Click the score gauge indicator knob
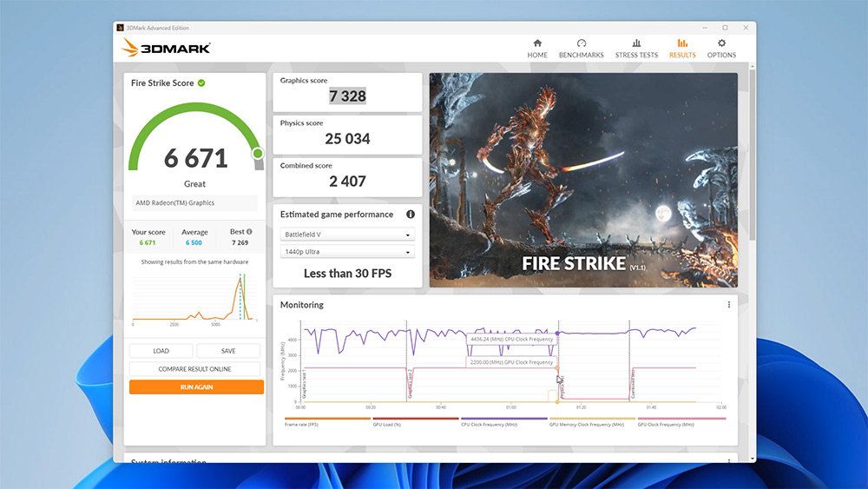This screenshot has width=868, height=489. click(258, 154)
